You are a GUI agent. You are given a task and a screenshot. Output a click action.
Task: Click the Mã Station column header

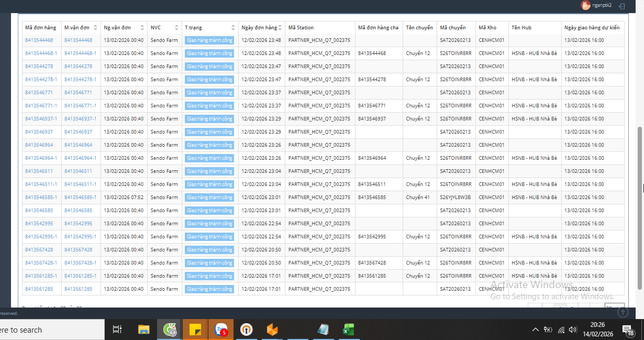pos(301,28)
